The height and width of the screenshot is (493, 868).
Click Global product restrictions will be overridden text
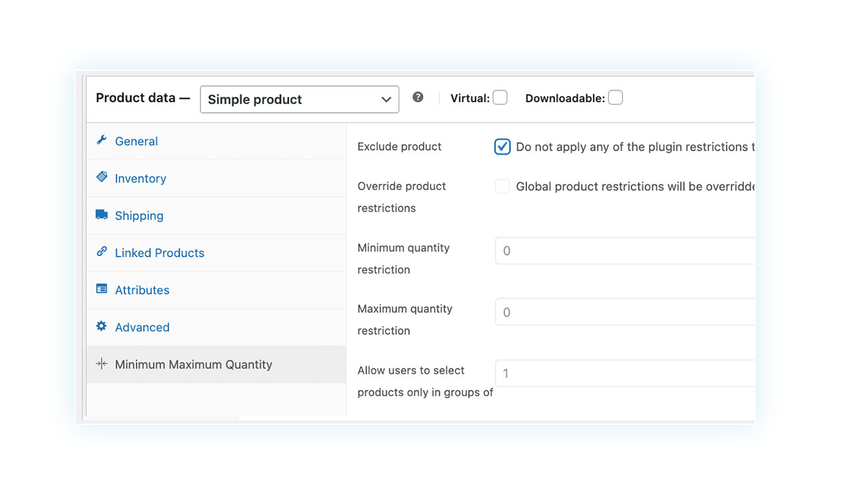click(635, 187)
